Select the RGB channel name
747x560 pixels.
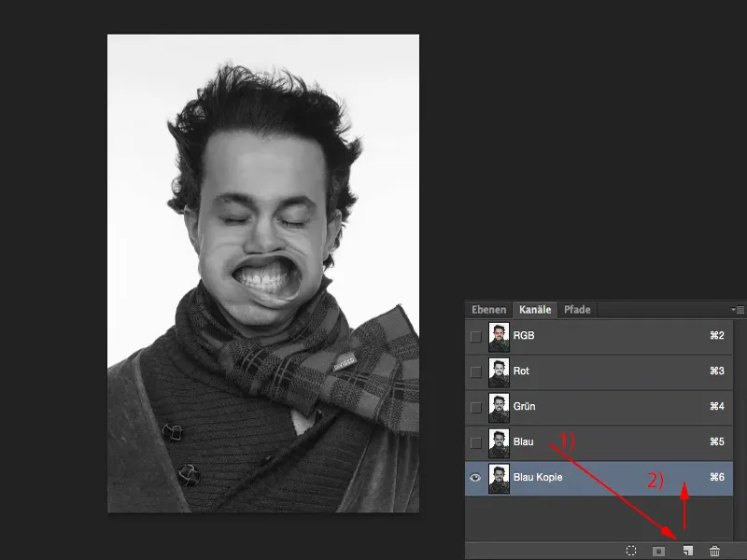pyautogui.click(x=524, y=335)
